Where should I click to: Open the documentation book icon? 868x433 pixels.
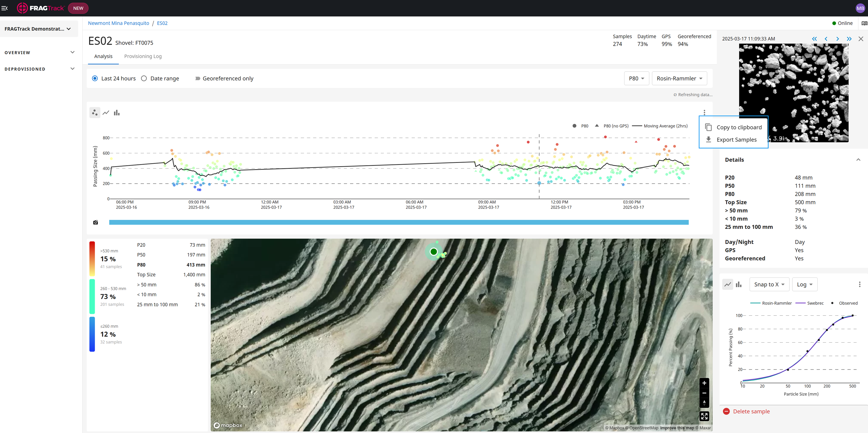tap(864, 23)
